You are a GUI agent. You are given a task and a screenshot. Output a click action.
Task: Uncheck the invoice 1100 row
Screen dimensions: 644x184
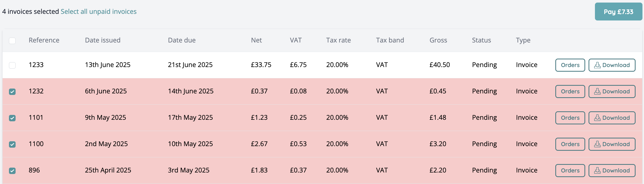12,144
